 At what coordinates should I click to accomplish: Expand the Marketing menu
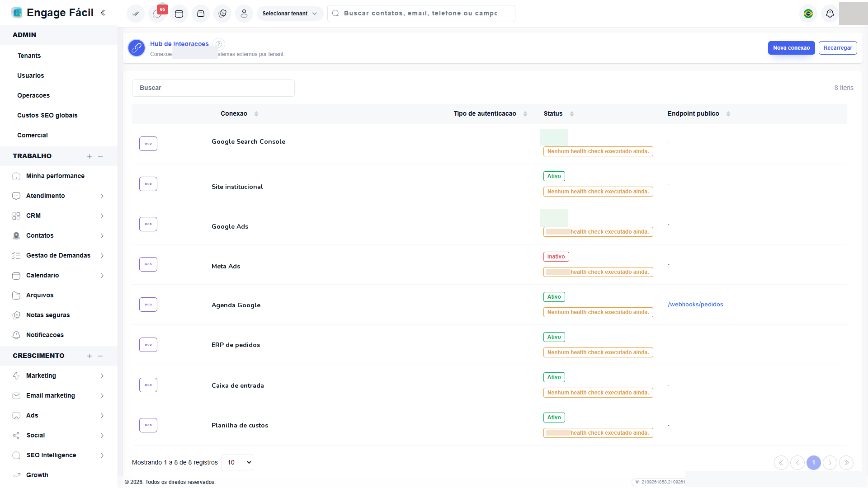[59, 375]
